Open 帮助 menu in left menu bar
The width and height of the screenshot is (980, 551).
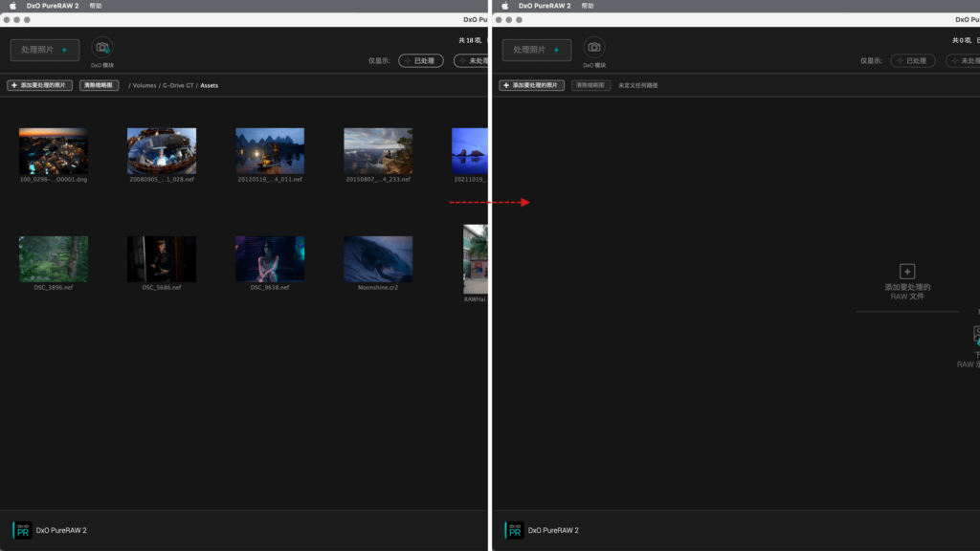pyautogui.click(x=96, y=6)
